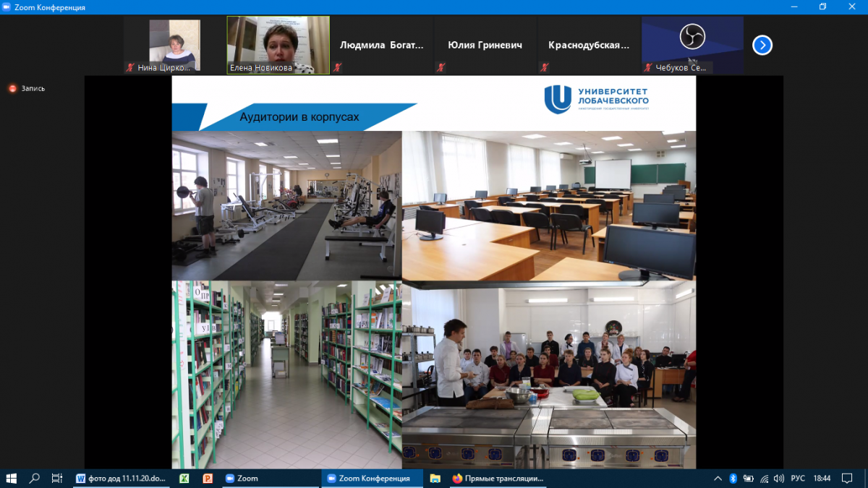Select Елена Новикова video thumbnail

(x=278, y=45)
